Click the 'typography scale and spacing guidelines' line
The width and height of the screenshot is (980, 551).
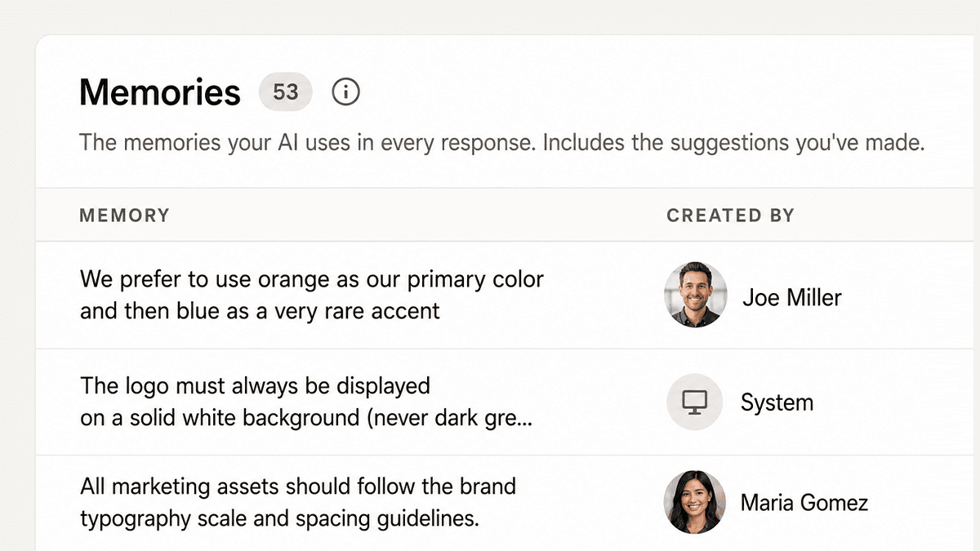279,518
